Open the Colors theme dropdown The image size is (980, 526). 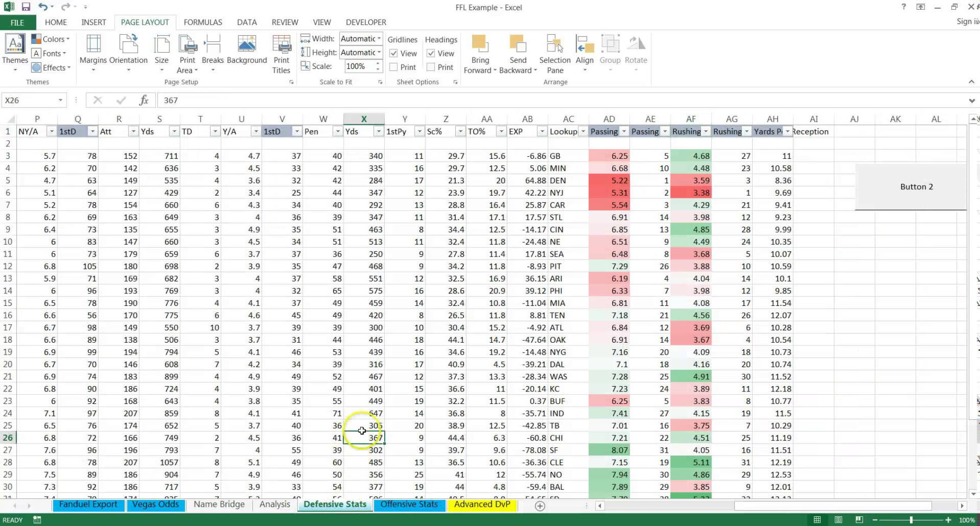click(50, 39)
